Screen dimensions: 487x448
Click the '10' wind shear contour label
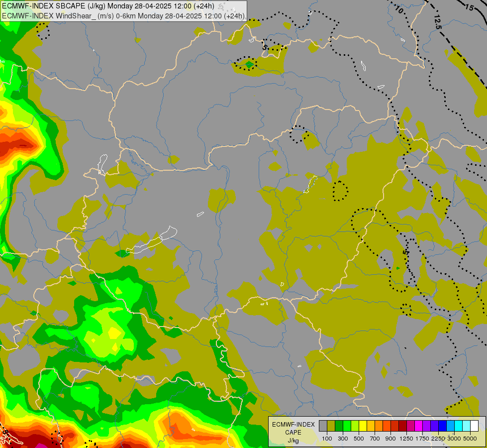399,10
